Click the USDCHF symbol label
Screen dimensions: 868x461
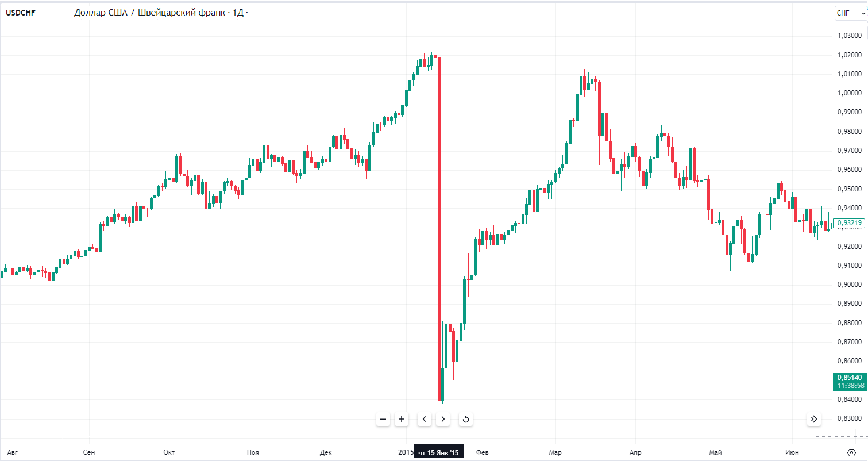pos(20,13)
